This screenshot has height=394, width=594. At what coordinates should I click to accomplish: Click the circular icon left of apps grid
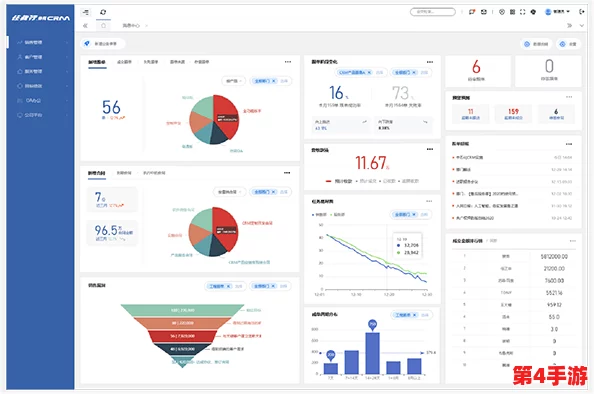pos(502,12)
